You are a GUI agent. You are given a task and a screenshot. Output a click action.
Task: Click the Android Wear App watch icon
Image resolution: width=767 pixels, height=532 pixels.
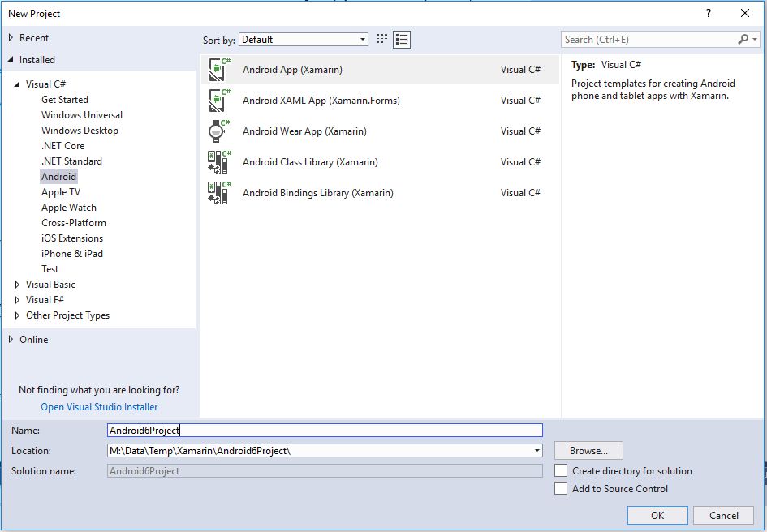point(218,131)
